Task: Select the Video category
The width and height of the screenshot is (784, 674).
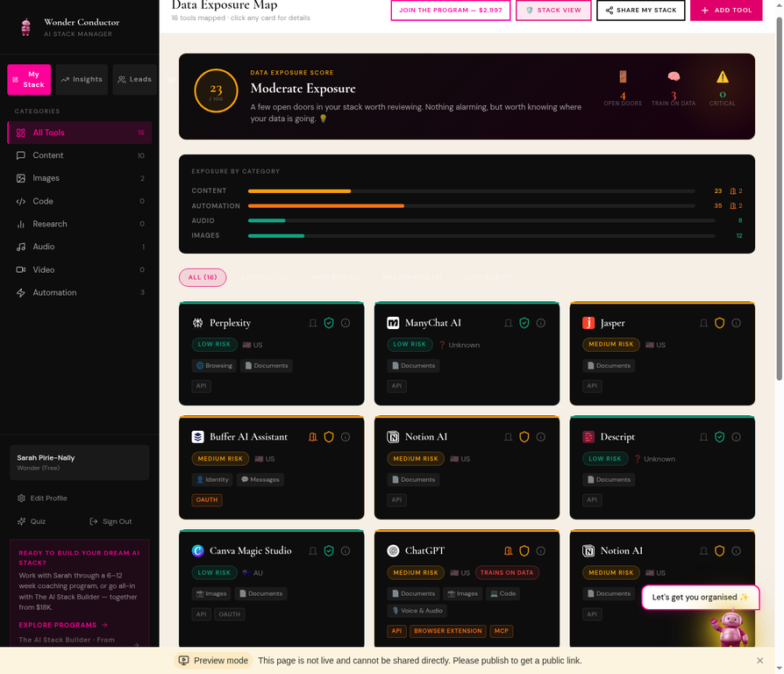Action: [x=80, y=269]
